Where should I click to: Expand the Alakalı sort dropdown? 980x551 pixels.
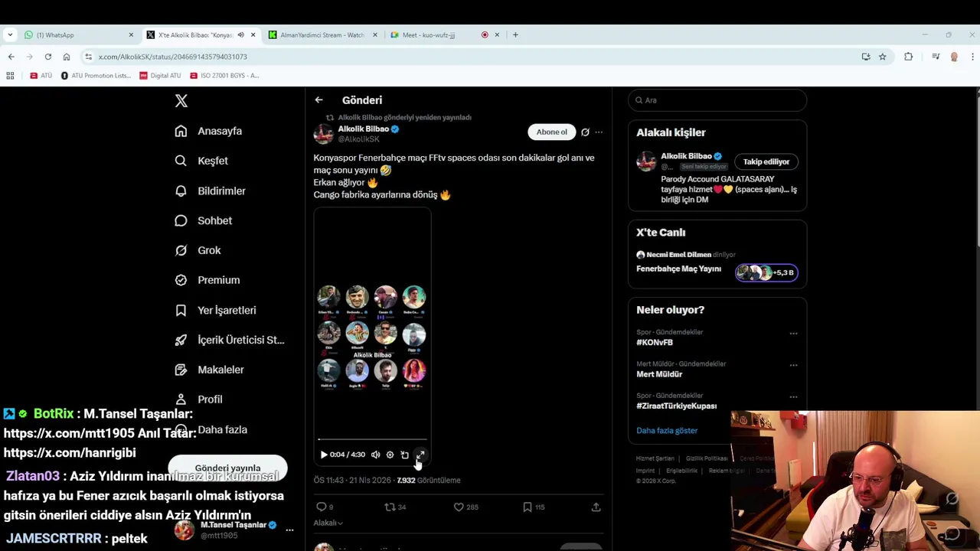click(x=328, y=523)
